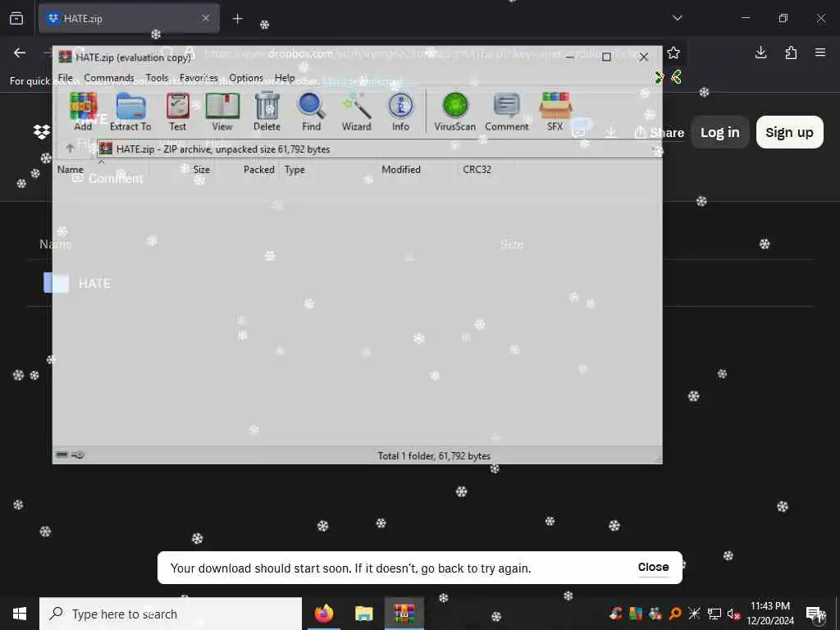The height and width of the screenshot is (630, 840).
Task: Expand the list all tabs dropdown
Action: point(678,18)
